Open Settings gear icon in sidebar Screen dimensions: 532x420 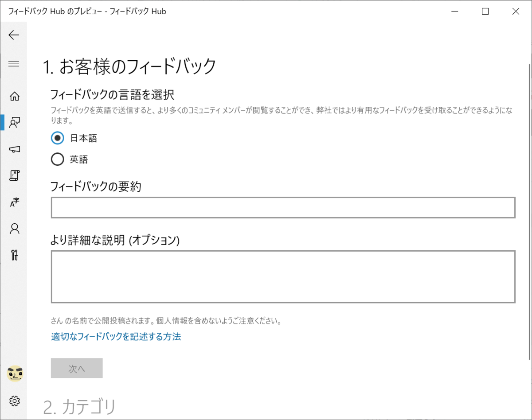click(15, 401)
